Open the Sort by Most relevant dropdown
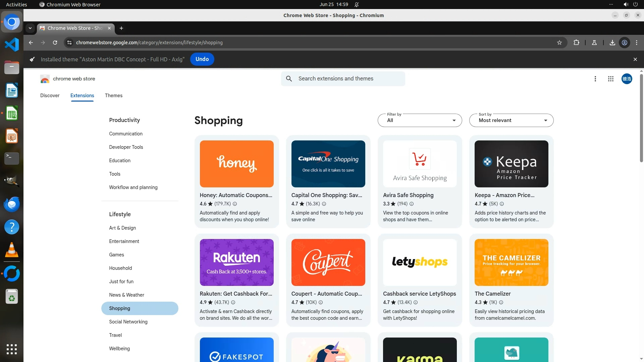Image resolution: width=644 pixels, height=362 pixels. click(511, 120)
